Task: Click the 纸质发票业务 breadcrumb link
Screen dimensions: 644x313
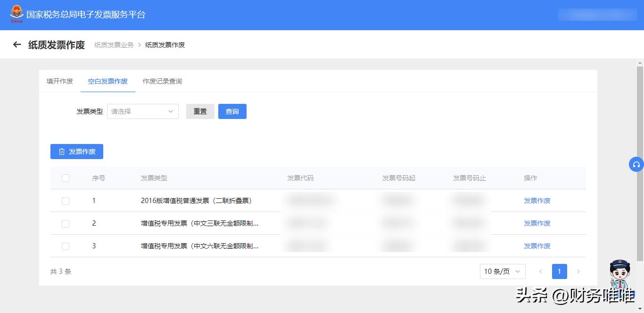Action: point(113,44)
